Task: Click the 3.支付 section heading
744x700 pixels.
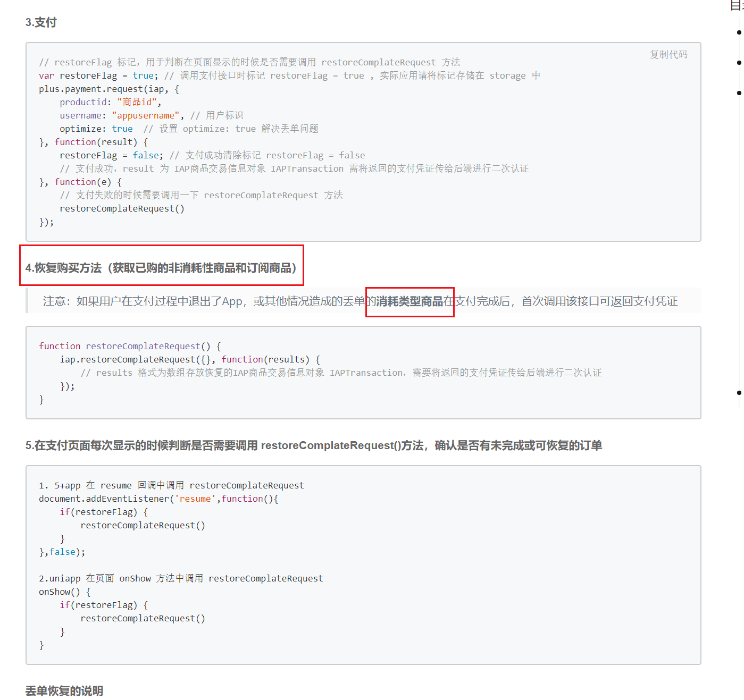Action: 41,22
